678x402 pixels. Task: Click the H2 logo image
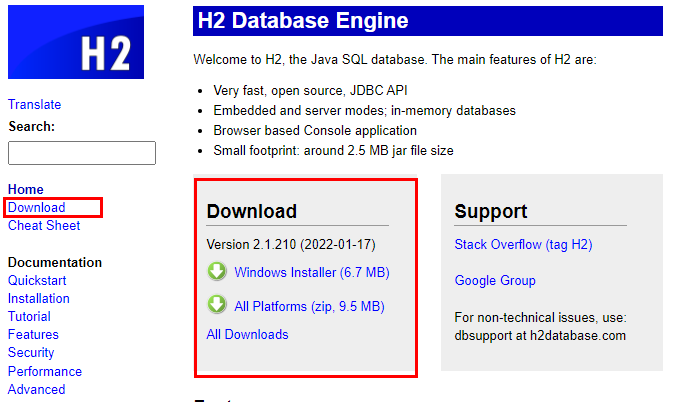coord(76,42)
